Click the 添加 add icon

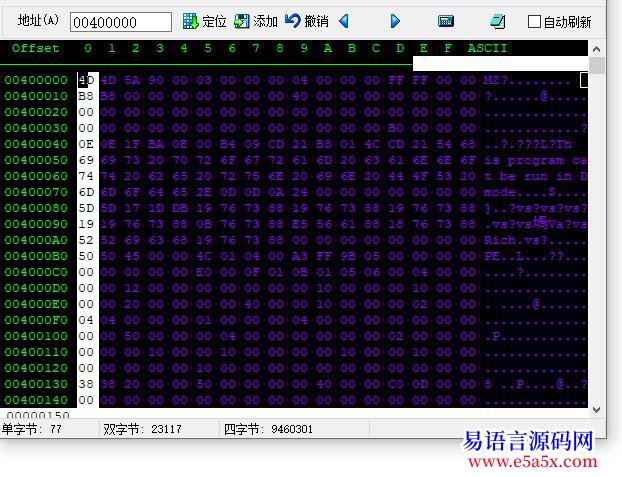(242, 21)
